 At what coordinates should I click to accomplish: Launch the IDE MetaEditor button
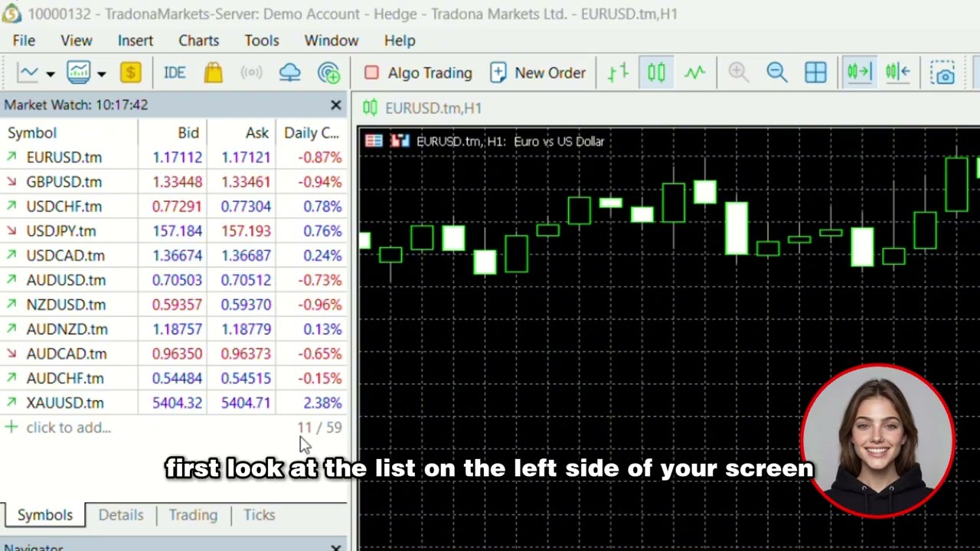pyautogui.click(x=175, y=73)
